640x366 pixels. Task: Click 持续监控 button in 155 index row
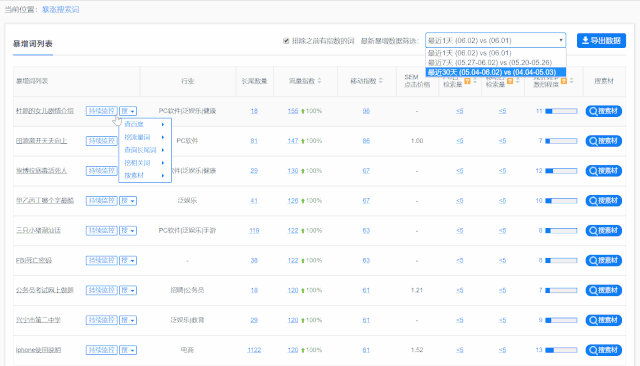point(101,111)
